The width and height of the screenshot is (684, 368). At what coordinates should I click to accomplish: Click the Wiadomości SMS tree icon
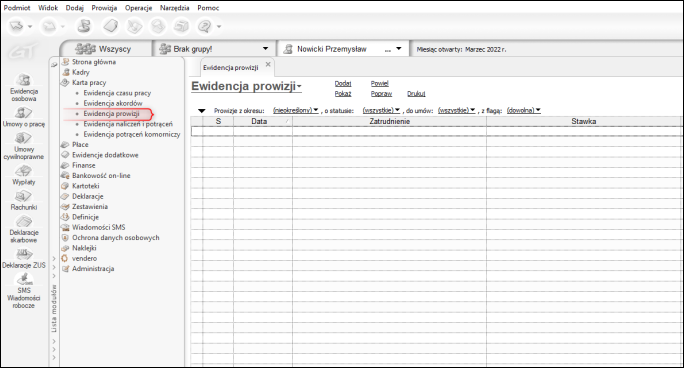[x=65, y=227]
